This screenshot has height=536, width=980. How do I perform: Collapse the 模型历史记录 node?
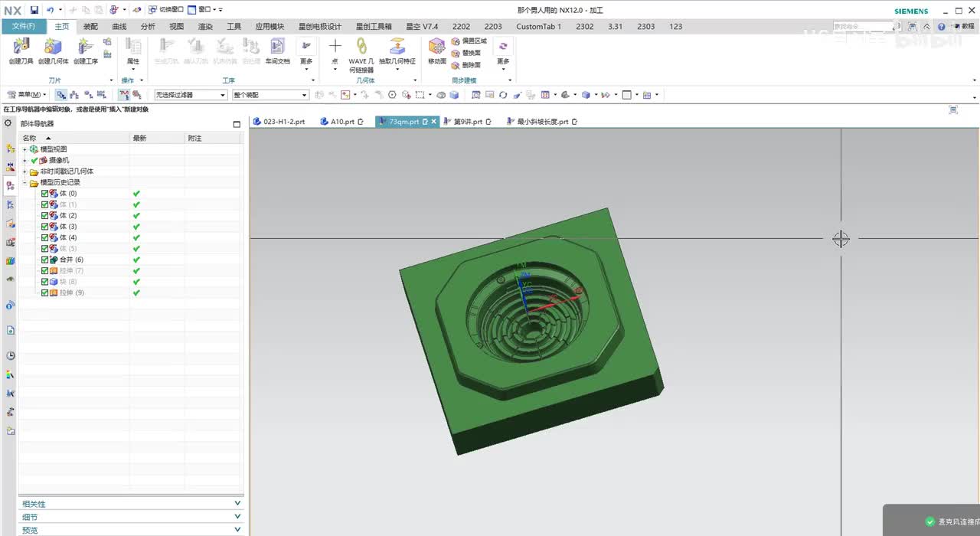tap(24, 183)
